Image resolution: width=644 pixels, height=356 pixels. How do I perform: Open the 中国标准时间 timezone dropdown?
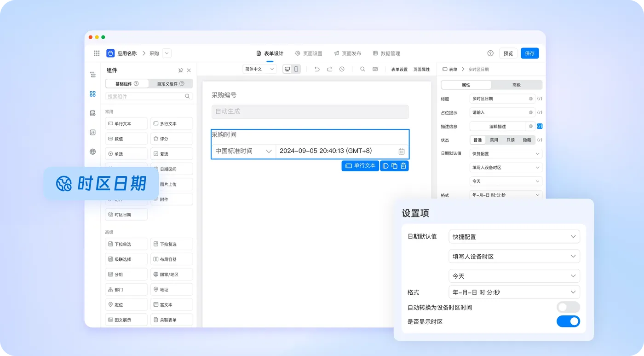point(243,151)
